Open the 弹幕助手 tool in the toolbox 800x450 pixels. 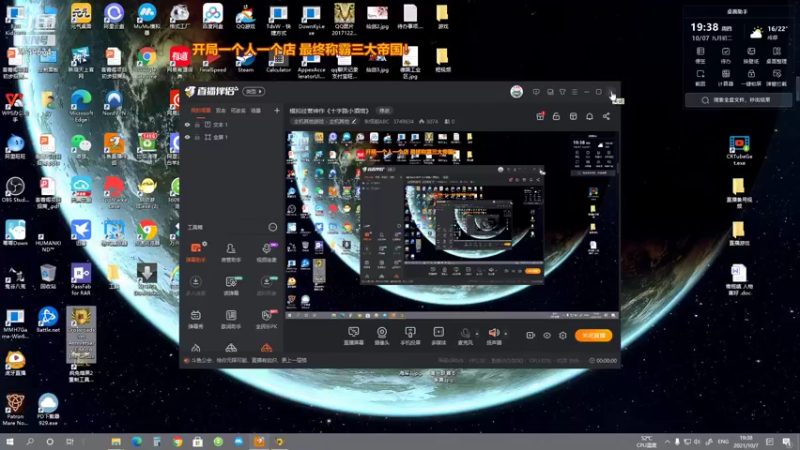pyautogui.click(x=196, y=253)
